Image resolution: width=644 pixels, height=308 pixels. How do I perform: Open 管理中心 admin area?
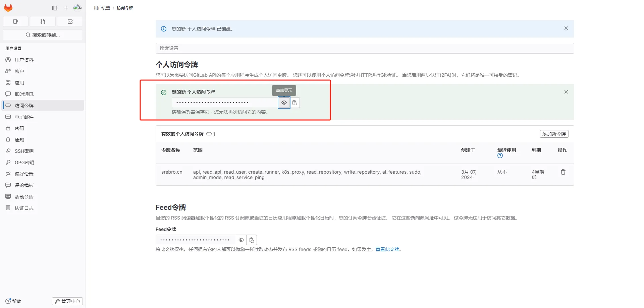tap(67, 301)
